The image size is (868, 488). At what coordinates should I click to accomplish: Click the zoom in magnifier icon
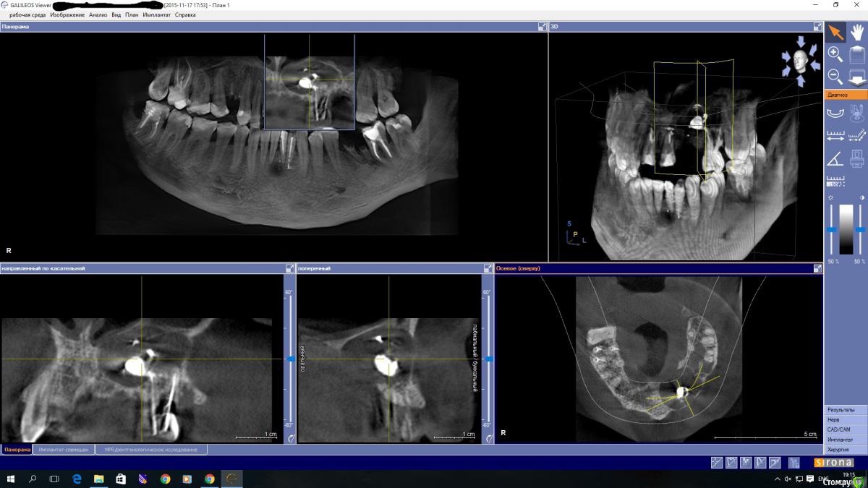coord(835,53)
